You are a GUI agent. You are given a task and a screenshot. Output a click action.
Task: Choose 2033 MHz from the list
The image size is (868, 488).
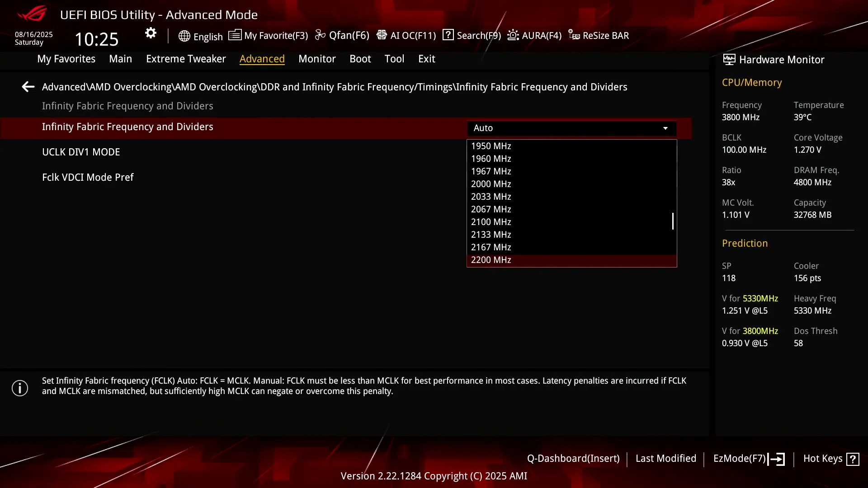coord(571,197)
